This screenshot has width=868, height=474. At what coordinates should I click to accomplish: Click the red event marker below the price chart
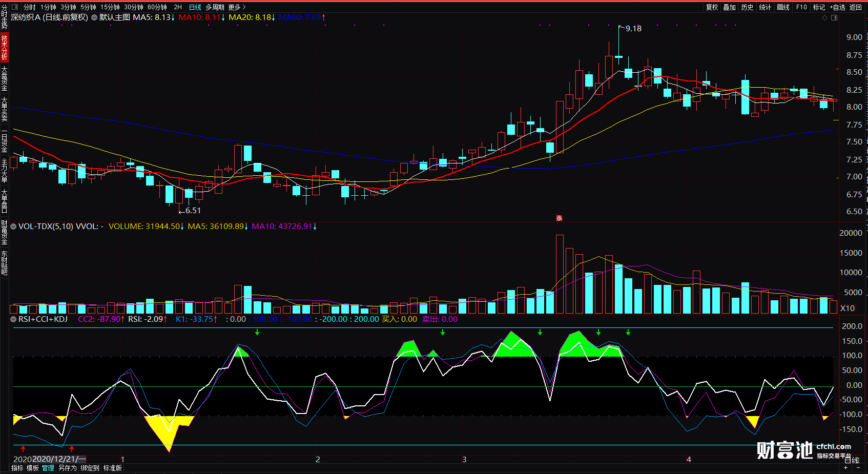click(559, 218)
